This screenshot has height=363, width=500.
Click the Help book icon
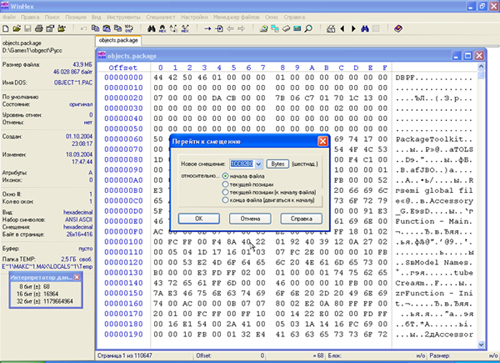point(398,29)
